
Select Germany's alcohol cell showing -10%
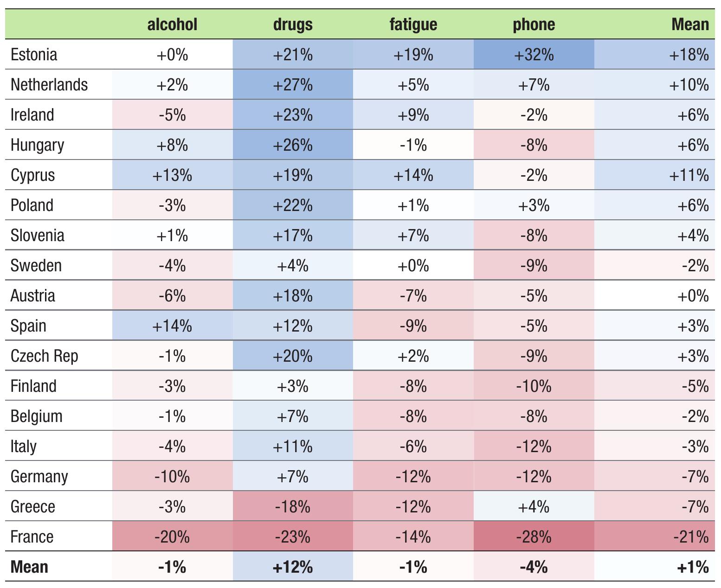tap(172, 477)
